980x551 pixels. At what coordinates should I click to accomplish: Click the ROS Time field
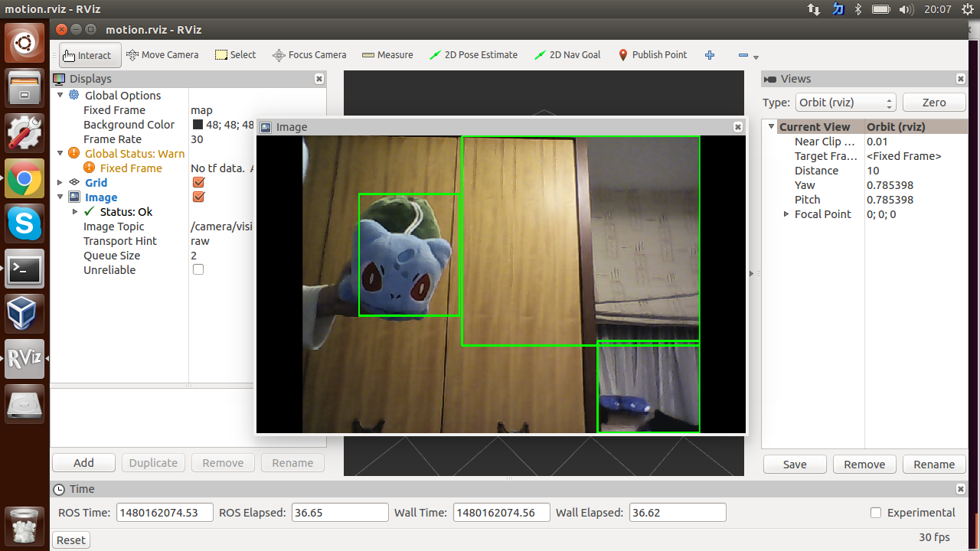point(165,513)
